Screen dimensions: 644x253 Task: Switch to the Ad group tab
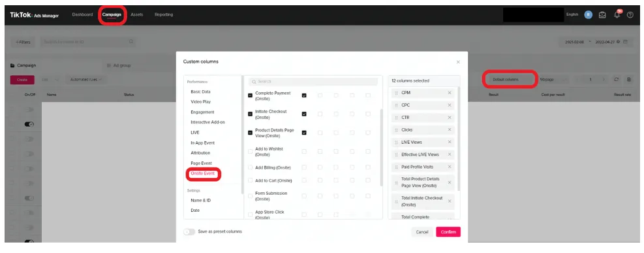coord(119,65)
